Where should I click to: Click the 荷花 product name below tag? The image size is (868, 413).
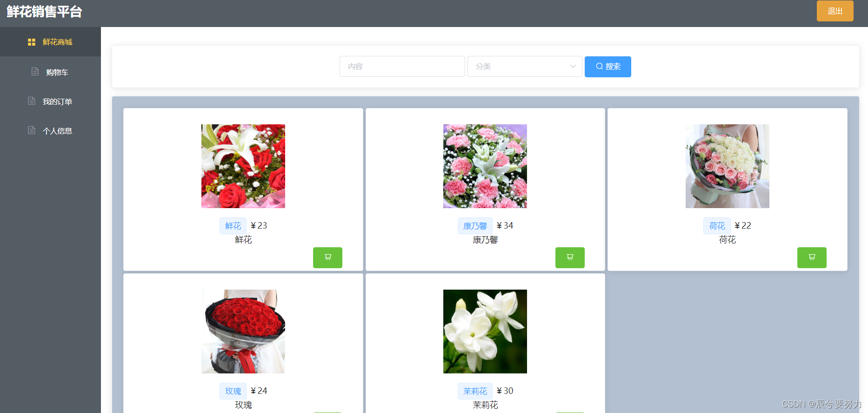click(728, 240)
